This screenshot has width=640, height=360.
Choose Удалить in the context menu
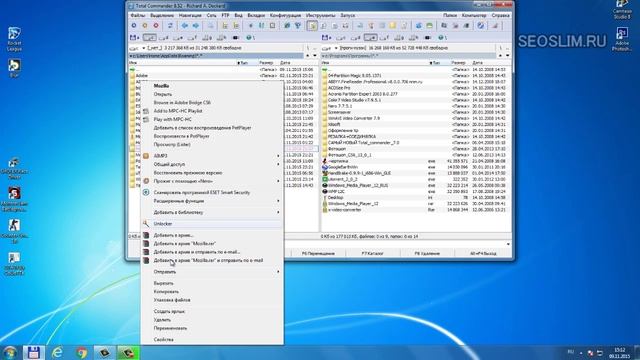[211, 320]
